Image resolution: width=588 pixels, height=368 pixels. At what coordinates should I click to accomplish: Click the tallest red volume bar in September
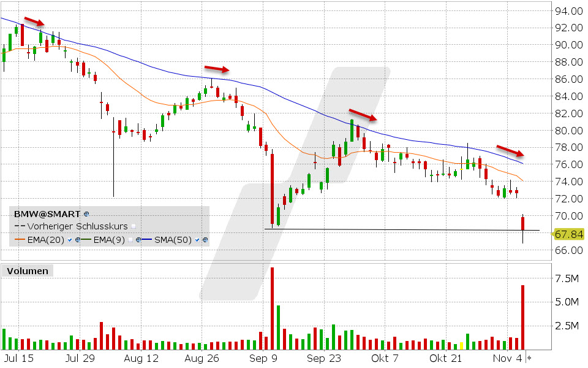coord(272,309)
